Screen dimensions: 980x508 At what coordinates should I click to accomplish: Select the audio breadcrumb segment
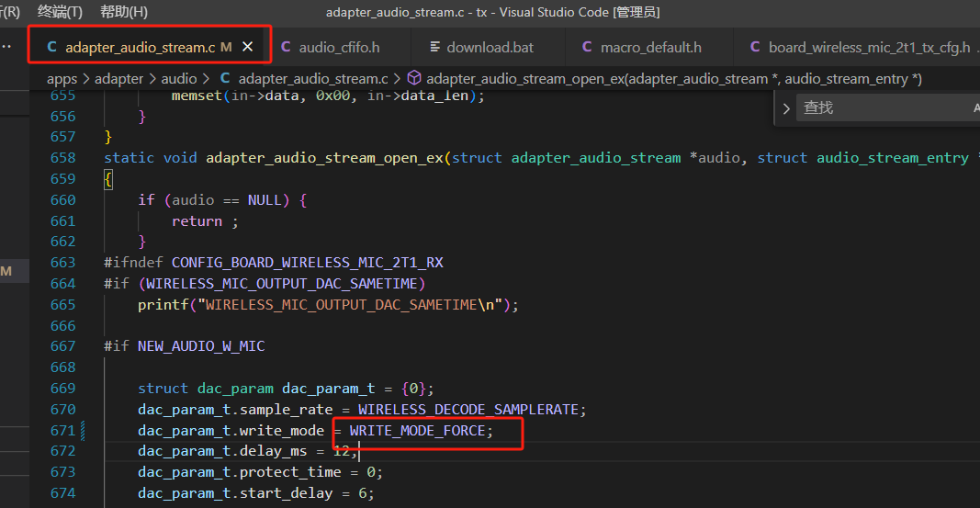[179, 79]
